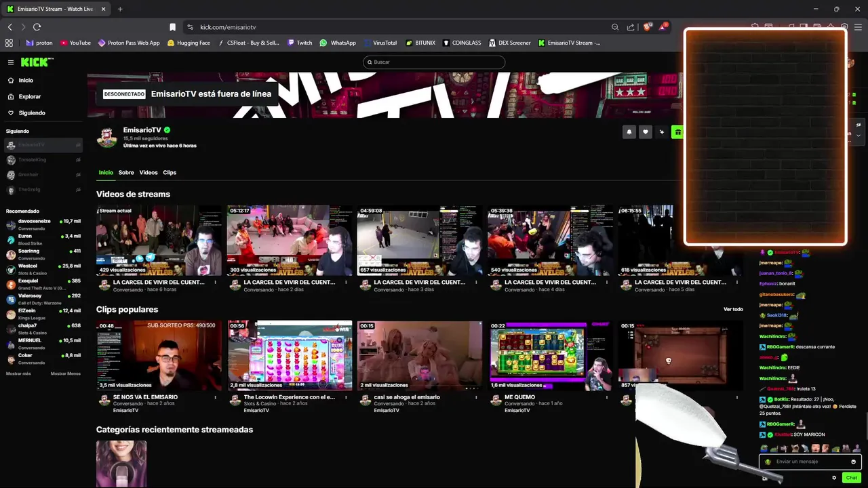868x488 pixels.
Task: Switch to the Sobre tab
Action: click(126, 172)
